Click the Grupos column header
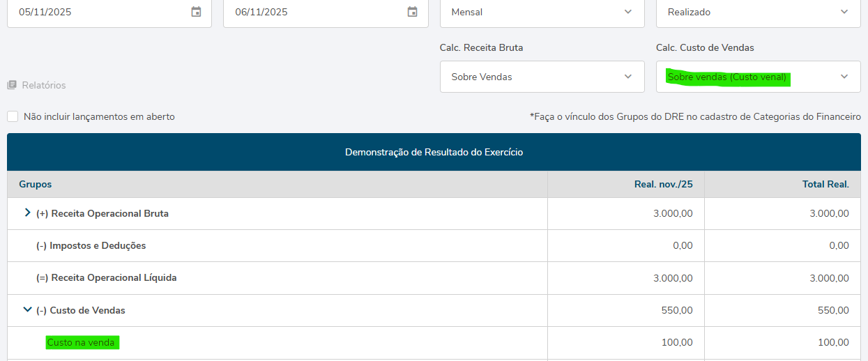The image size is (868, 361). 36,184
